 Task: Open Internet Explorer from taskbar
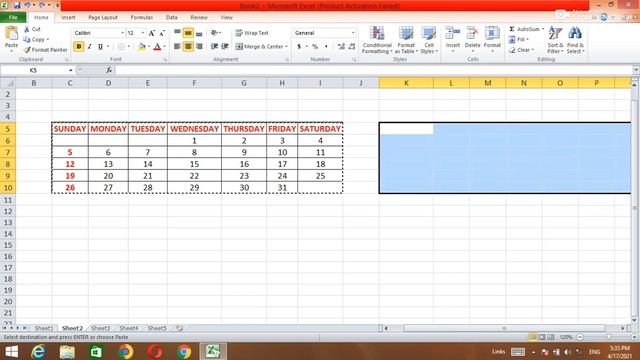coord(38,351)
